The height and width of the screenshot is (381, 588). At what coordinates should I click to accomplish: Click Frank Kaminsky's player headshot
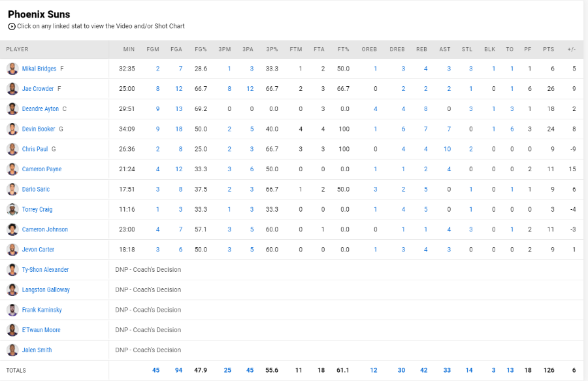[x=12, y=310]
